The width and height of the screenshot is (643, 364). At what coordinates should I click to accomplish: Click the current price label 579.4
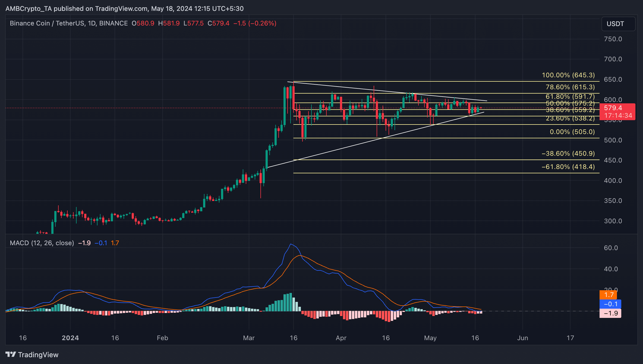pos(613,108)
